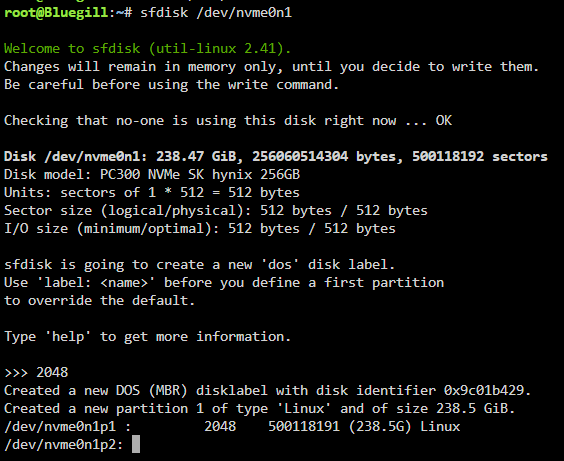Click the '>>>' prompt before 2048
This screenshot has height=461, width=564.
pyautogui.click(x=16, y=373)
